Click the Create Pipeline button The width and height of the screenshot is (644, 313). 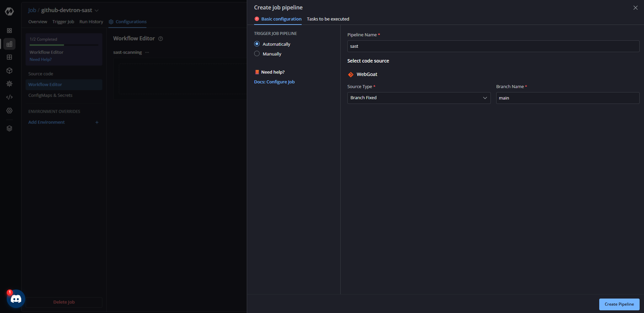[619, 304]
